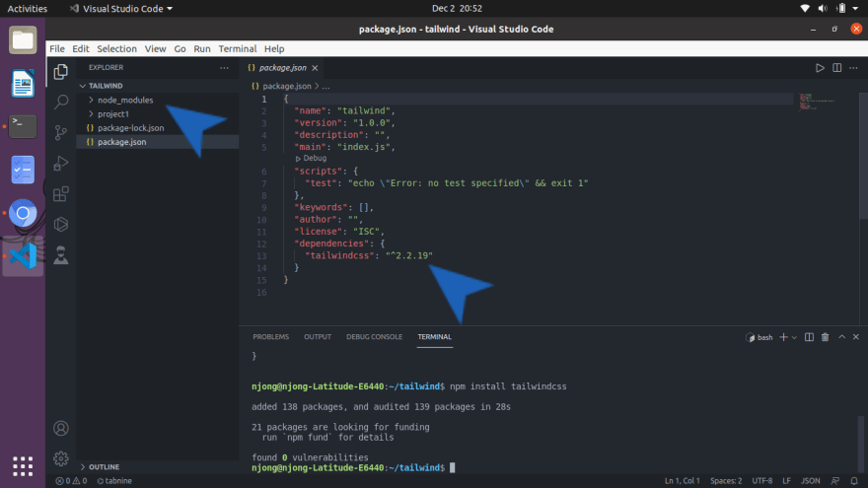Click breadcrumb ellipsis after package.json
The width and height of the screenshot is (868, 488).
tap(326, 87)
